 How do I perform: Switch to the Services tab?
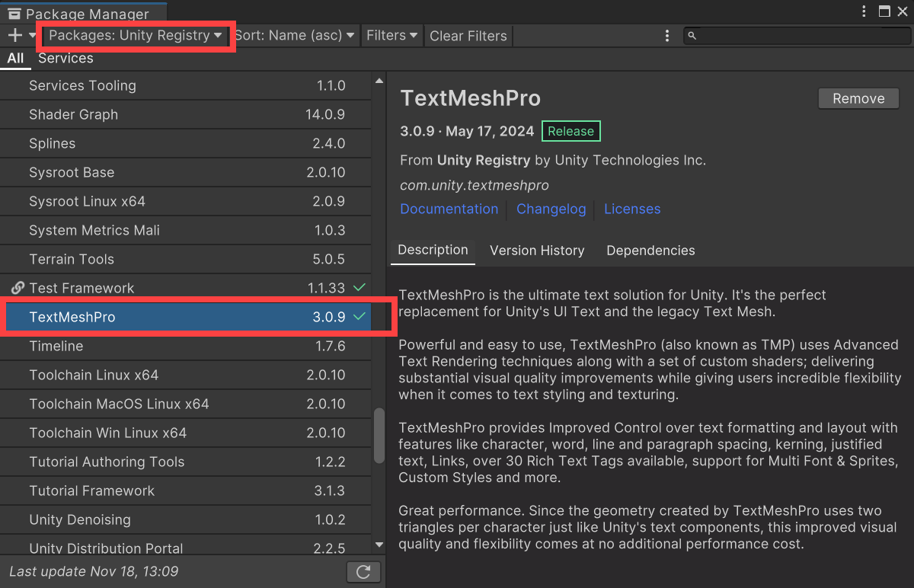point(66,58)
